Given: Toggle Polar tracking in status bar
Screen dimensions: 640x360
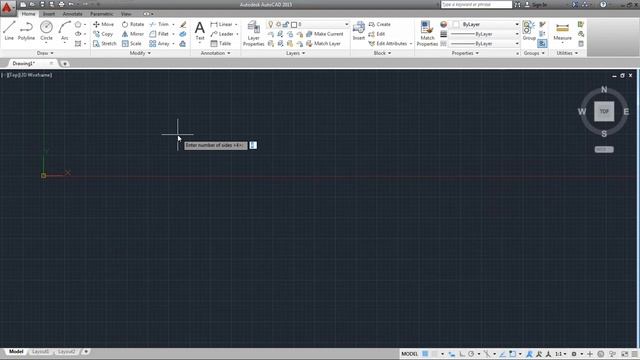Looking at the screenshot, I should tap(471, 354).
